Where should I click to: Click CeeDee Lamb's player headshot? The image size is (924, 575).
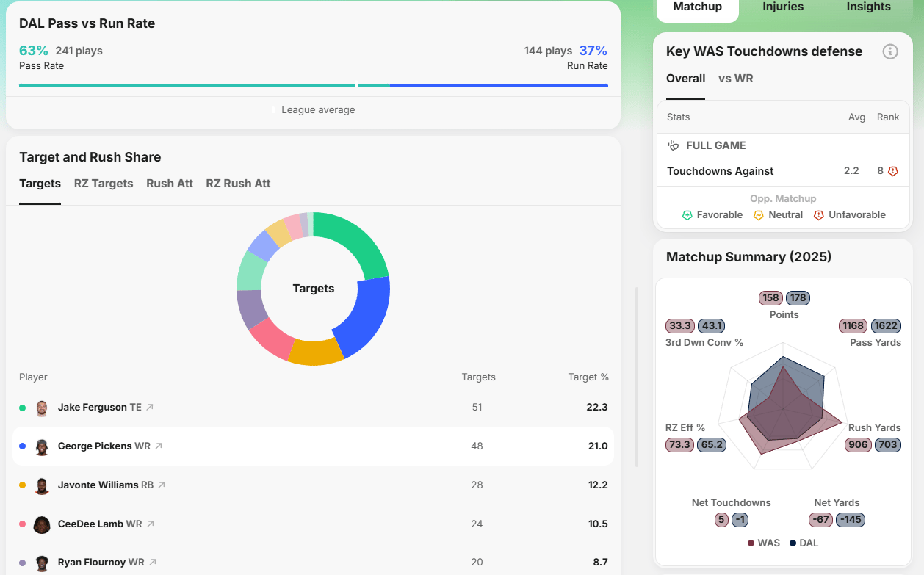42,524
